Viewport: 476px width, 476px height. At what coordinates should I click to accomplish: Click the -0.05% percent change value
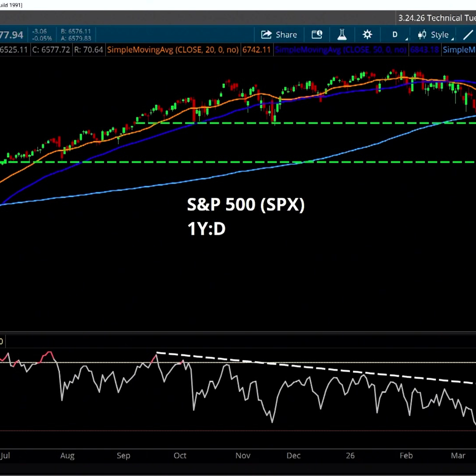click(42, 38)
